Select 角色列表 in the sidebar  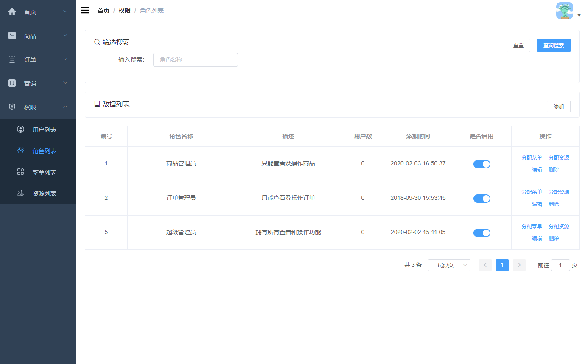(44, 151)
